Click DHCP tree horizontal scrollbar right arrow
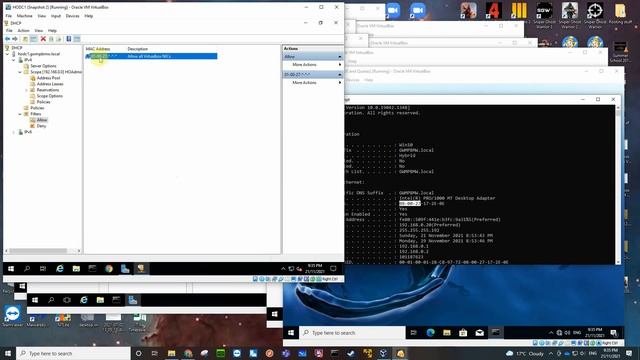The image size is (640, 360). coord(79,251)
